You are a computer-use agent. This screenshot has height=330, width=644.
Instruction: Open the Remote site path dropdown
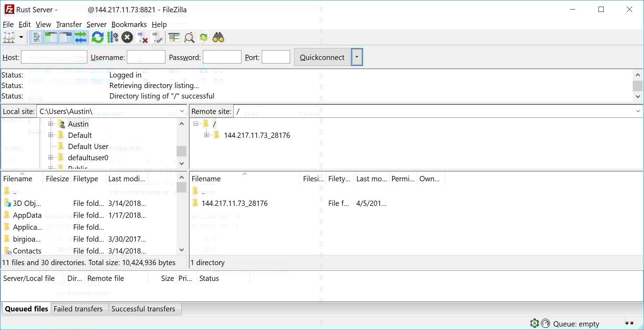pos(638,111)
